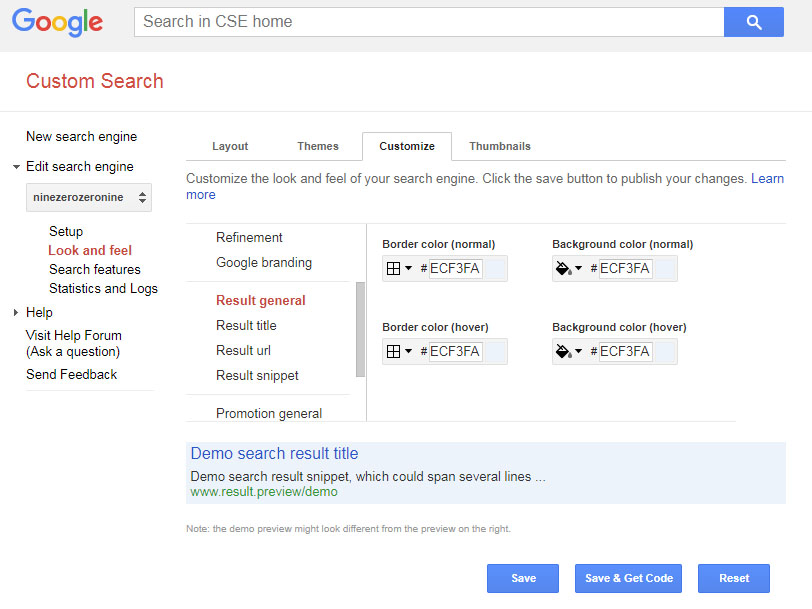Screen dimensions: 812x609
Task: Click the demo search result snippet text
Action: tap(368, 476)
